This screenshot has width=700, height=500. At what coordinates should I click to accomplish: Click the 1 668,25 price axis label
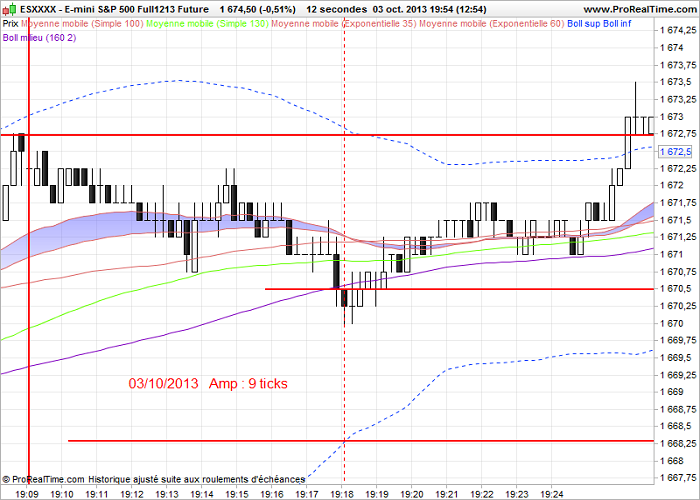(x=678, y=444)
